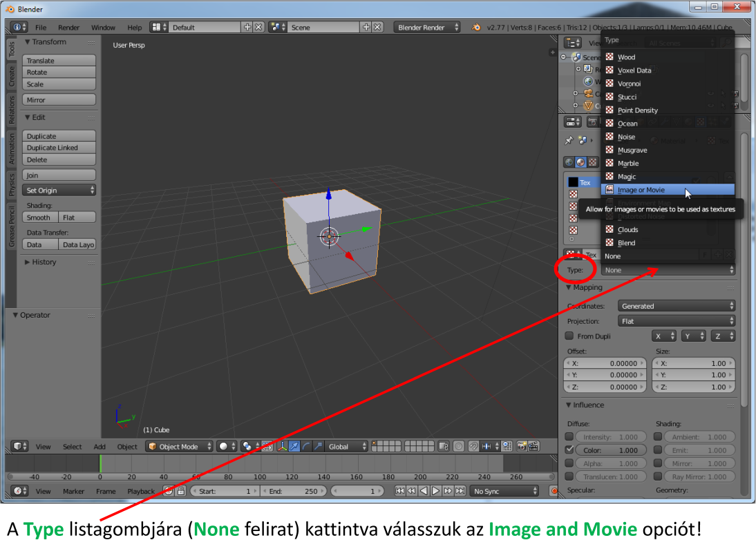The image size is (756, 540).
Task: Enable the Emit shading checkbox
Action: [x=658, y=450]
